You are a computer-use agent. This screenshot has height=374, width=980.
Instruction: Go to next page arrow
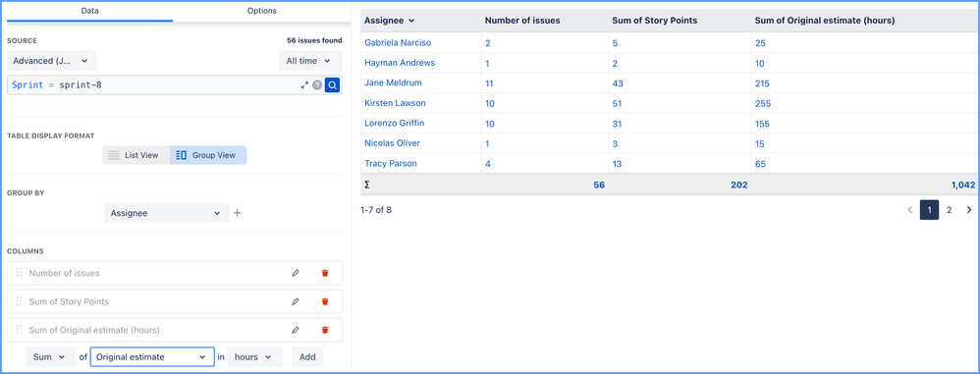(969, 210)
